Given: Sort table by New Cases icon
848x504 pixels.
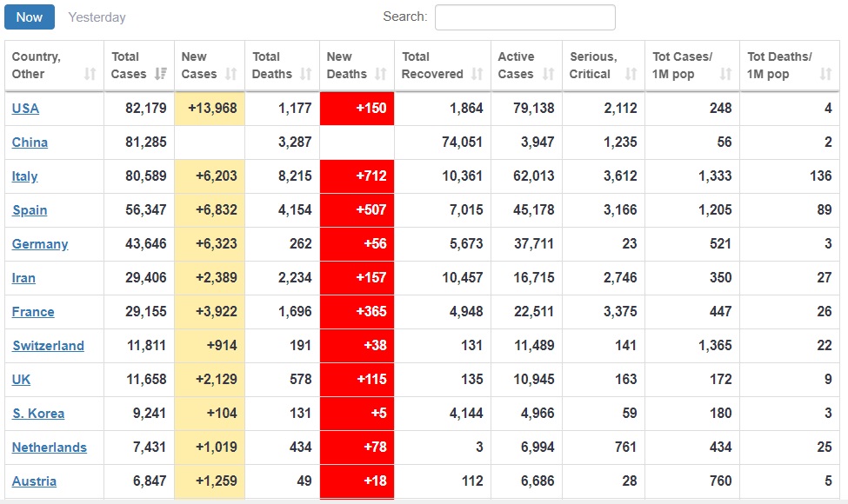Looking at the screenshot, I should point(231,74).
